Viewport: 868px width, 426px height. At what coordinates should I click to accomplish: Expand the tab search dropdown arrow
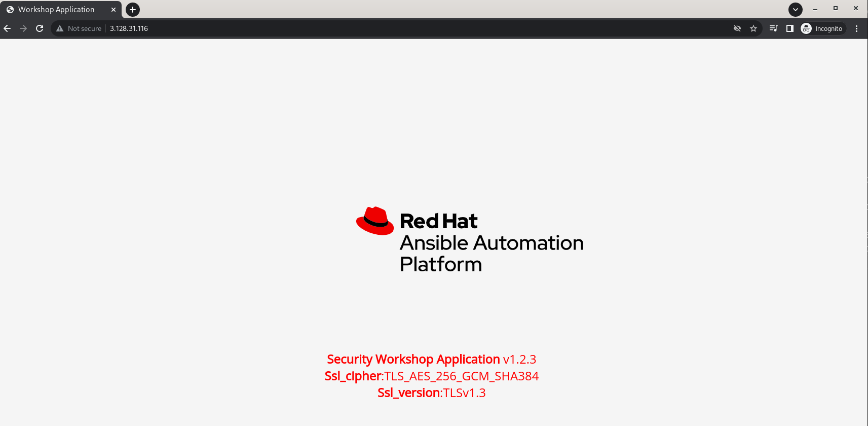point(796,9)
